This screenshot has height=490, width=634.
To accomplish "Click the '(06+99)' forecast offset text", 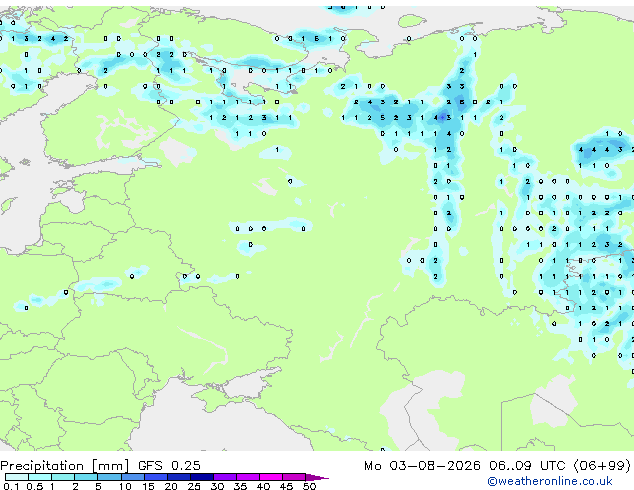I will [602, 466].
